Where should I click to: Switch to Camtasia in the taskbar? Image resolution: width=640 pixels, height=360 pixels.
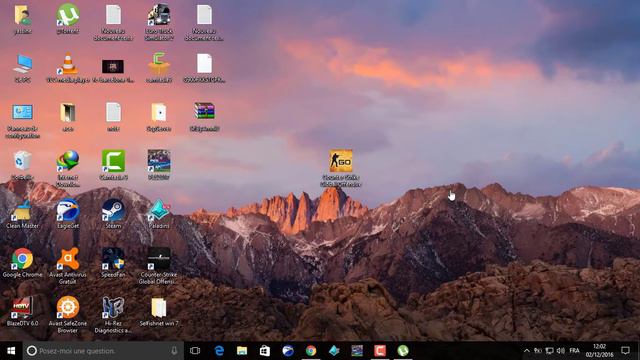pyautogui.click(x=380, y=351)
